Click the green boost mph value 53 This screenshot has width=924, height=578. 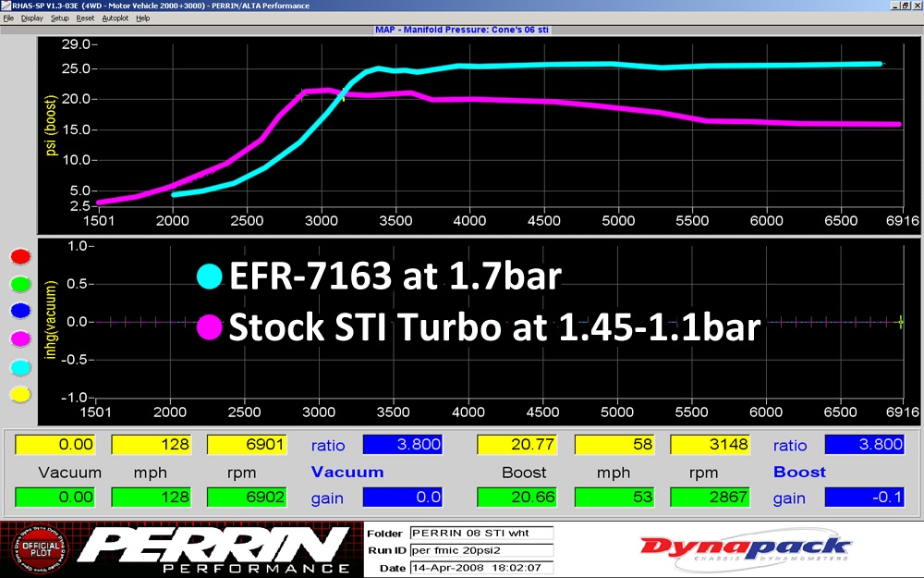614,497
